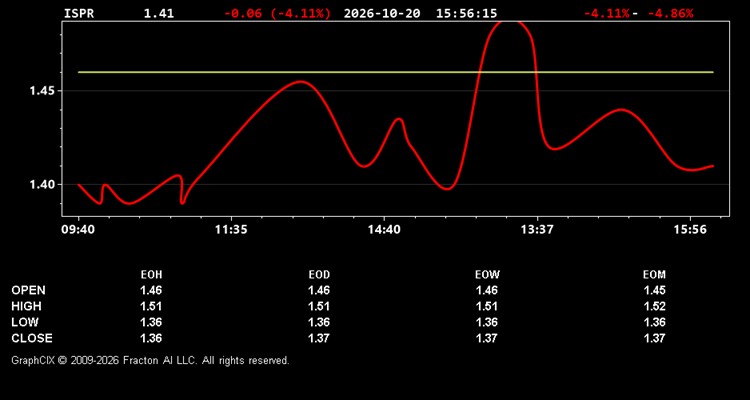The width and height of the screenshot is (750, 400).
Task: Click the HIGH row label
Action: 26,306
